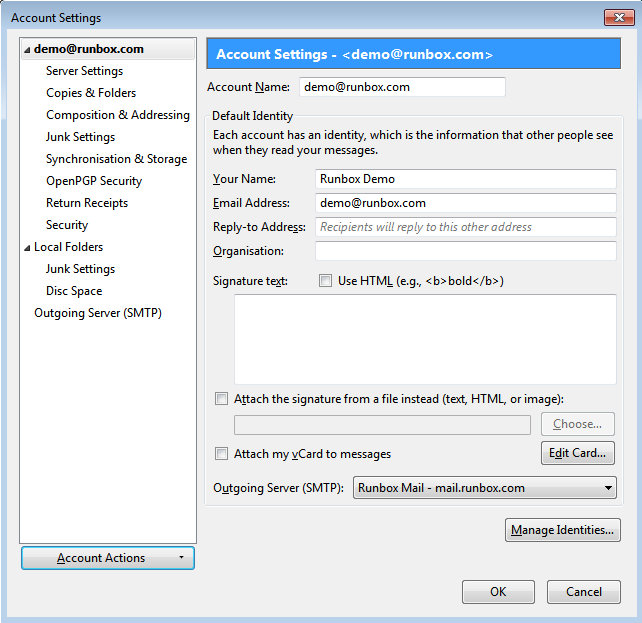Open Copies & Folders settings

(91, 93)
